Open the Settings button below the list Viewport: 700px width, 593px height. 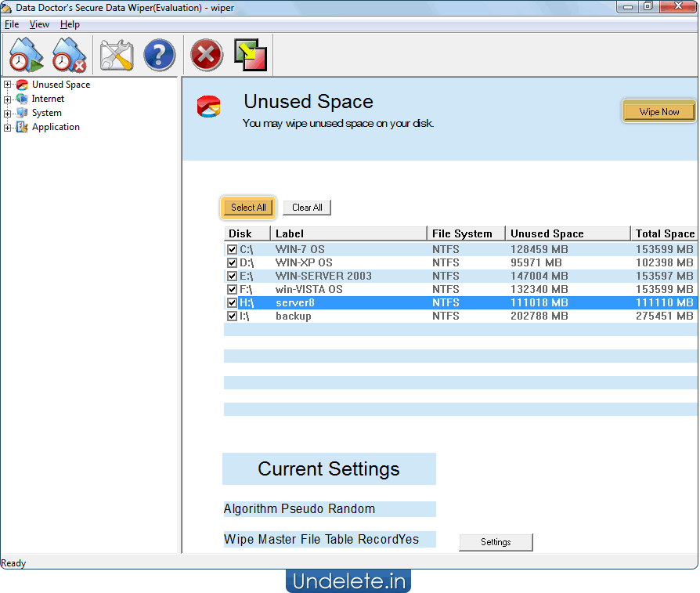(496, 542)
